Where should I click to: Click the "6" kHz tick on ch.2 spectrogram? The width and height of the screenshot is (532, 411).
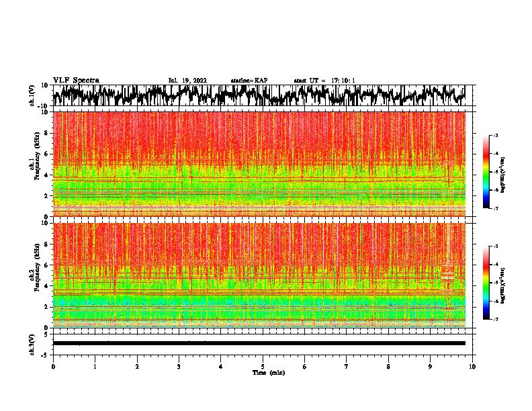(47, 265)
